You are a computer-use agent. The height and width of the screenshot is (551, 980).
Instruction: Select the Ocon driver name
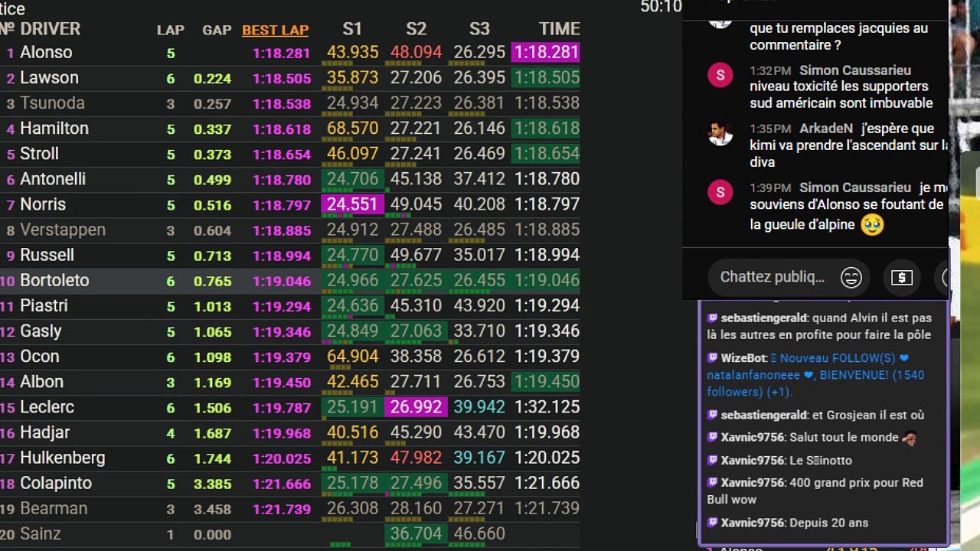pos(39,356)
